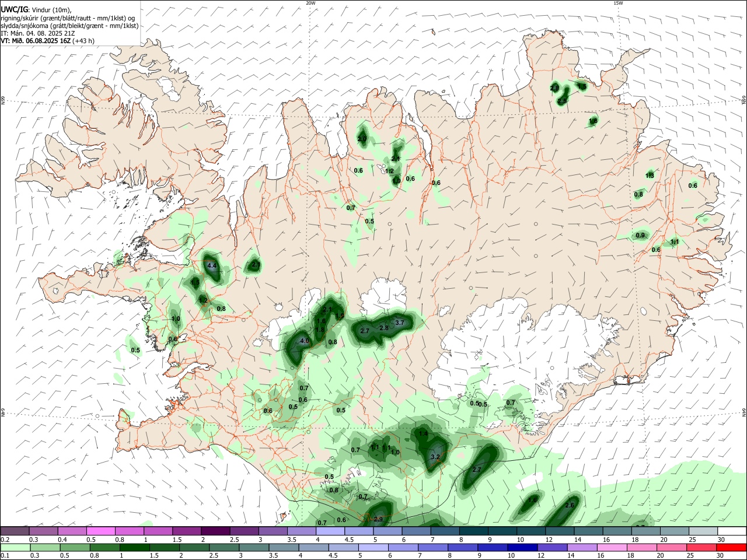Click the 4.4 precipitation value in west Iceland
This screenshot has width=747, height=560.
212,266
